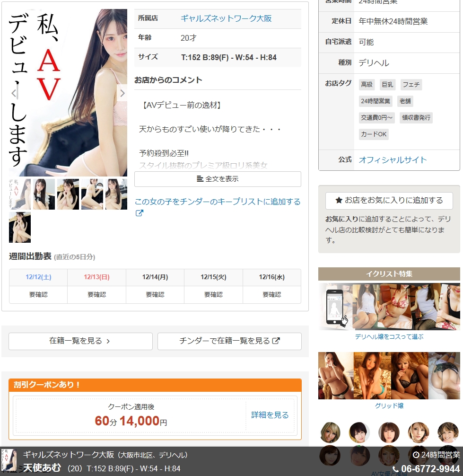Click デリヘル type value in shop info
The image size is (463, 476).
point(374,63)
